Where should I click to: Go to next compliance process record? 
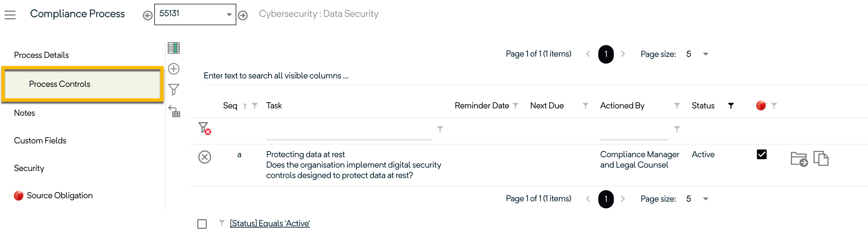tap(243, 15)
